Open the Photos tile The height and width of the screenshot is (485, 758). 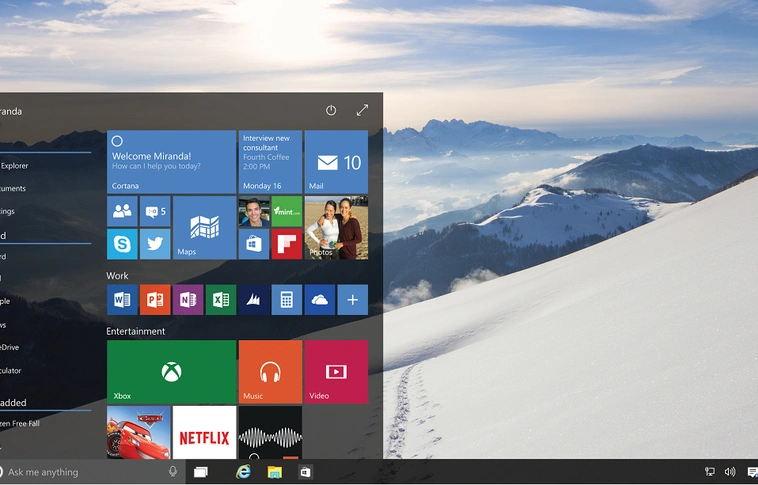(x=336, y=227)
